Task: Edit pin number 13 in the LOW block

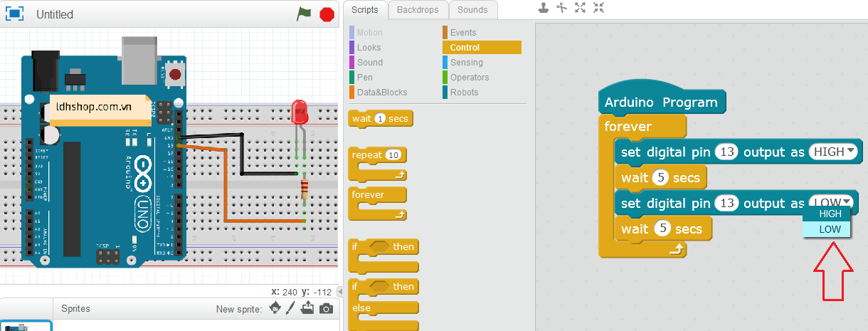Action: pos(726,203)
